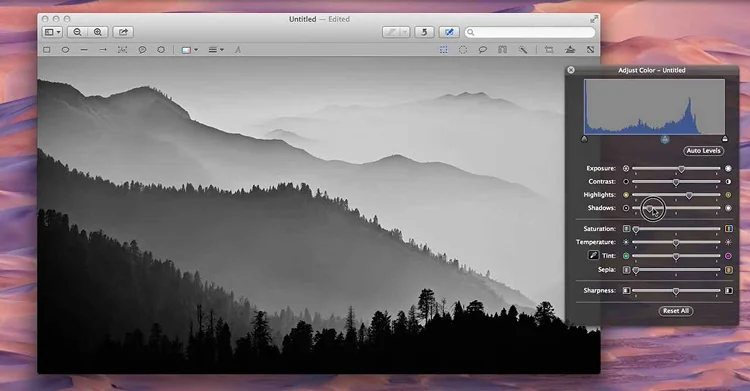
Task: Rotate the image with the rotate button
Action: coord(424,32)
